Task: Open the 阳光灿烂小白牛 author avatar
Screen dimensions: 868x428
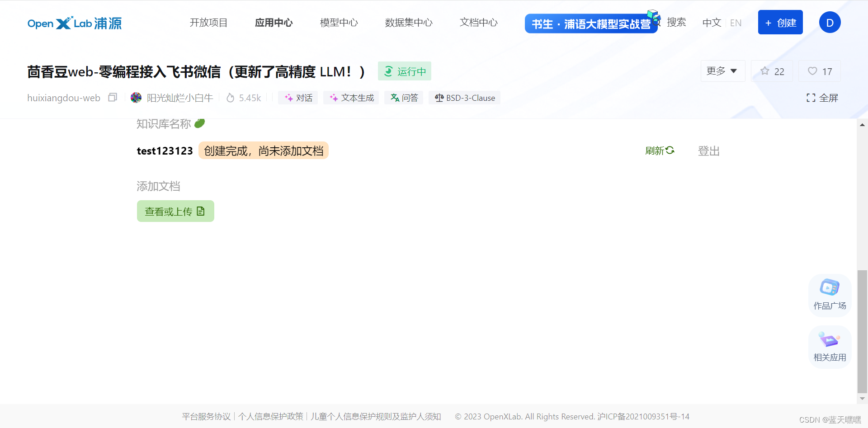Action: [136, 98]
